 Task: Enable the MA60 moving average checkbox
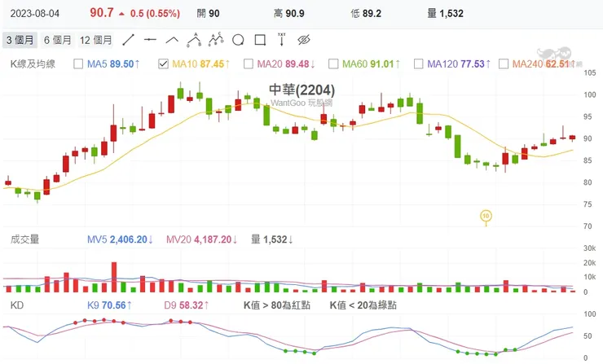333,64
